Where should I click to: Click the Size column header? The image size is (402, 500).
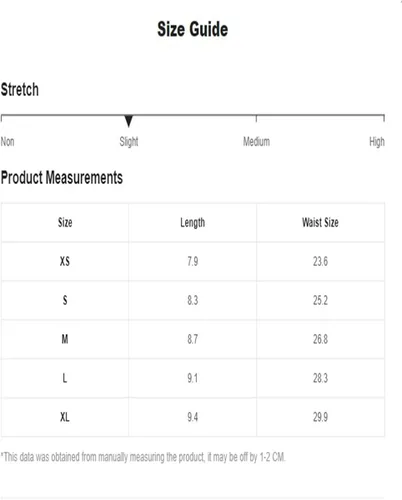click(65, 222)
